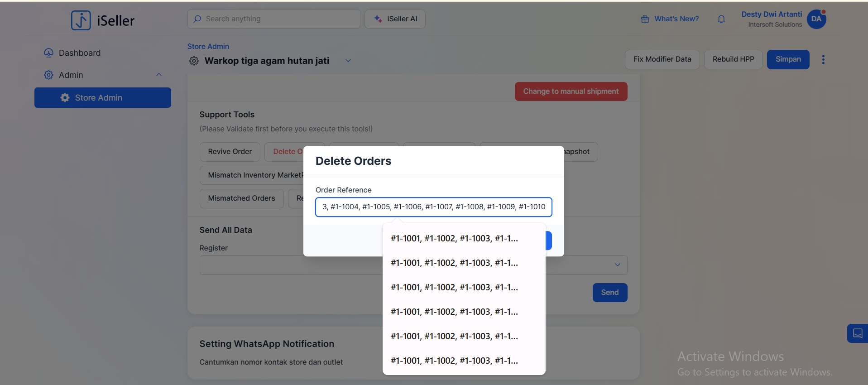Open the Register dropdown arrow

[x=617, y=265]
